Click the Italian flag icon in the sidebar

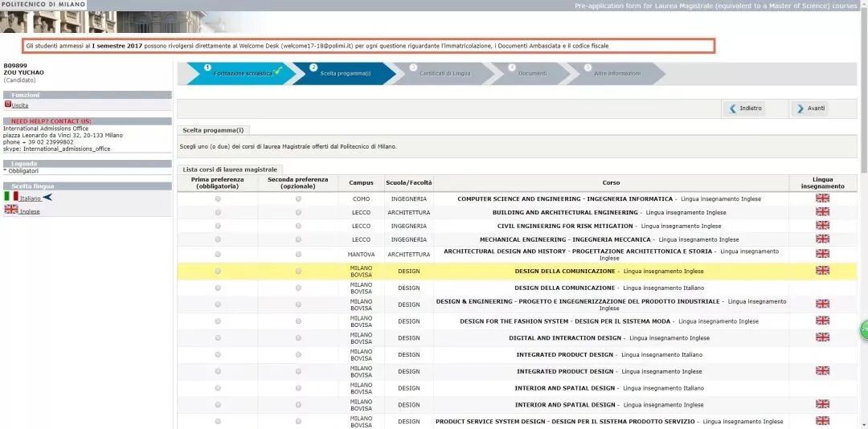pos(11,196)
